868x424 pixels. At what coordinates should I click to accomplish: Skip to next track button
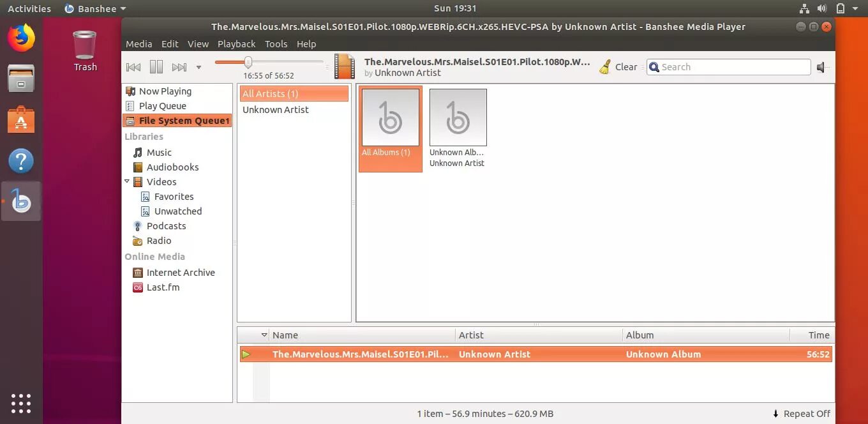tap(179, 67)
